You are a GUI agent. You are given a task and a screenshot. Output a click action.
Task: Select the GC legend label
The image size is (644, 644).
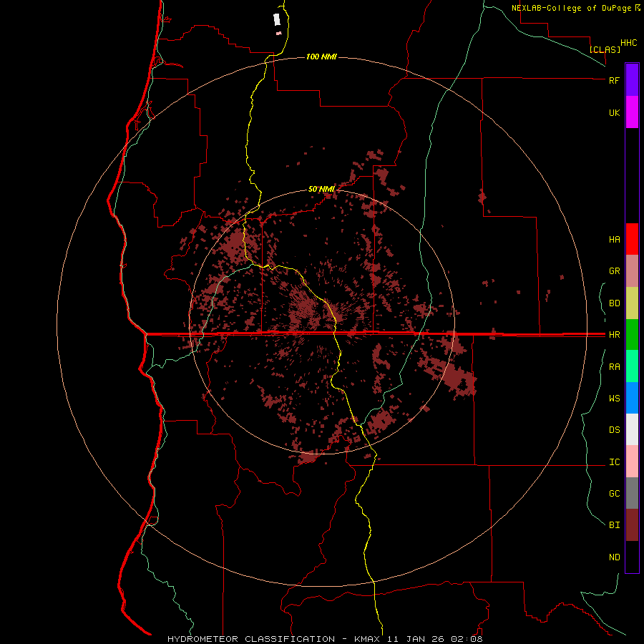(x=614, y=494)
